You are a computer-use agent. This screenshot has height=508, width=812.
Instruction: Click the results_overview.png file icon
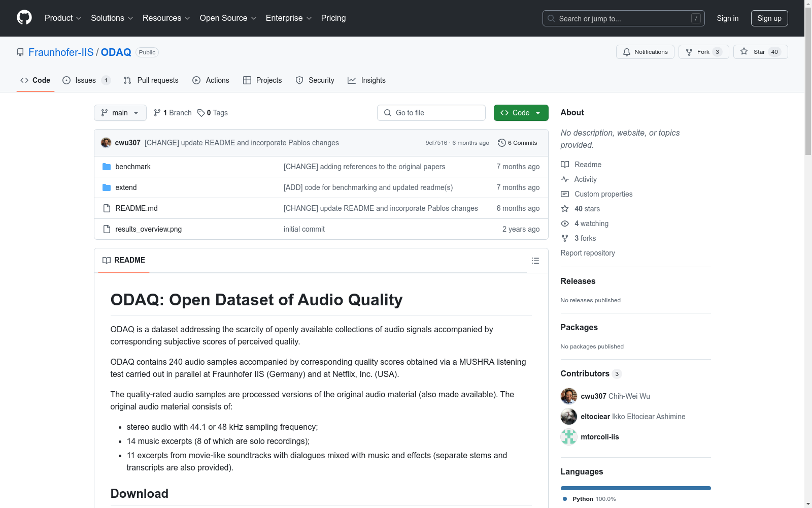click(x=107, y=229)
